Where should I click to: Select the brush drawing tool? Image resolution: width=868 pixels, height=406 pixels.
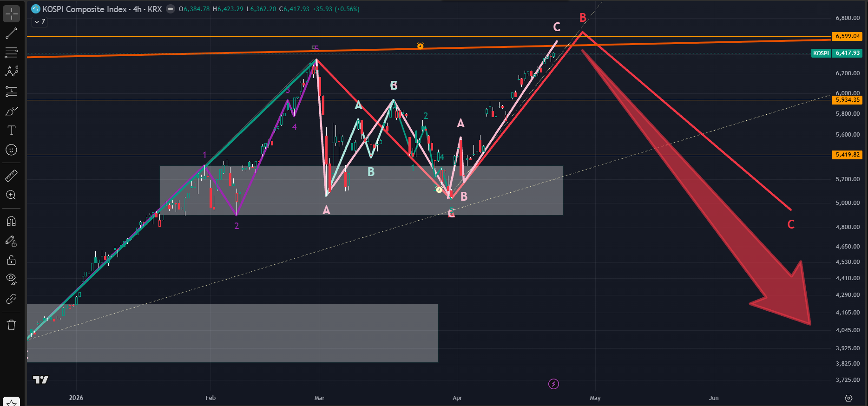point(11,111)
